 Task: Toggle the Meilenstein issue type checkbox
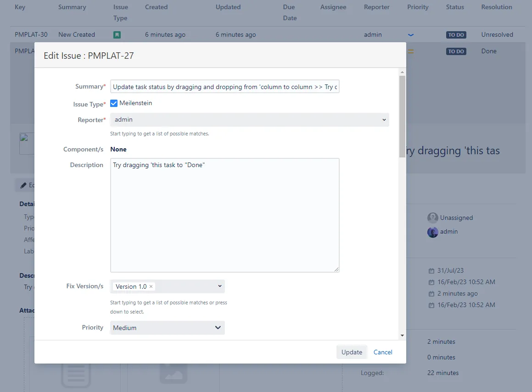point(114,103)
